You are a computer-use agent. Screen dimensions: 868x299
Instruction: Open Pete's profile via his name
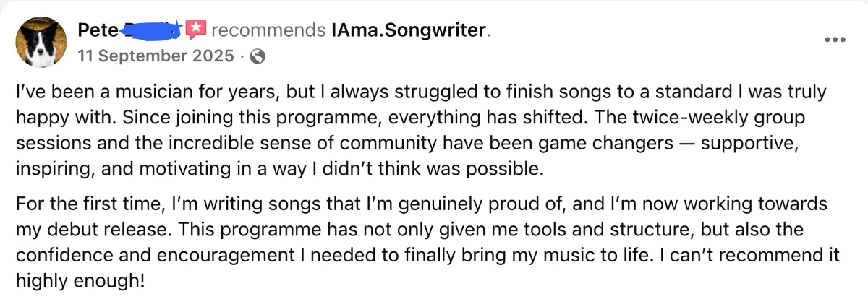coord(95,30)
